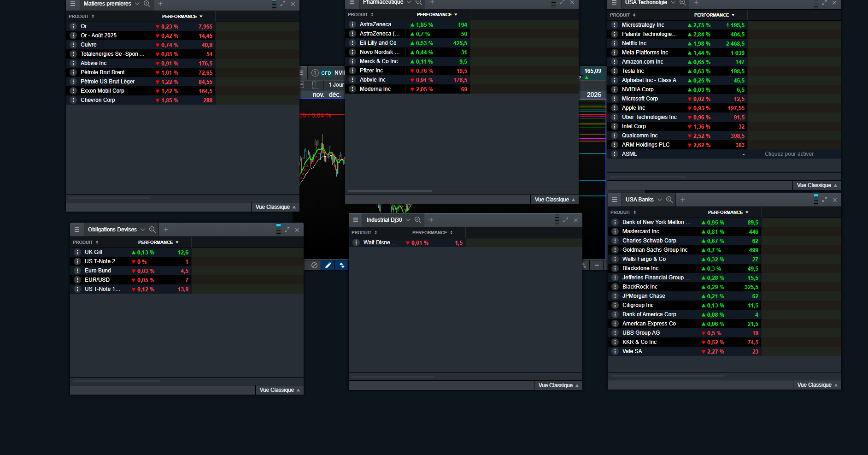Viewport: 868px width, 455px height.
Task: Expand the Obligations Devises list dropdown
Action: click(x=143, y=230)
